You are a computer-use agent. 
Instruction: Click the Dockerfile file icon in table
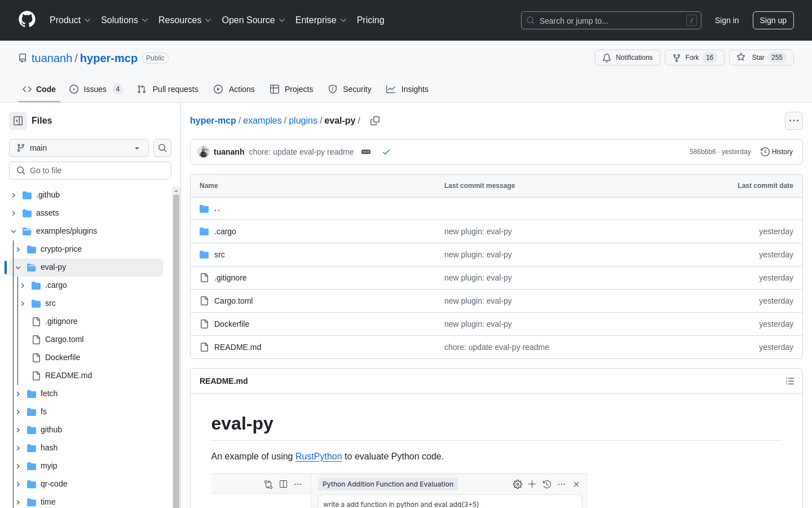(x=204, y=324)
